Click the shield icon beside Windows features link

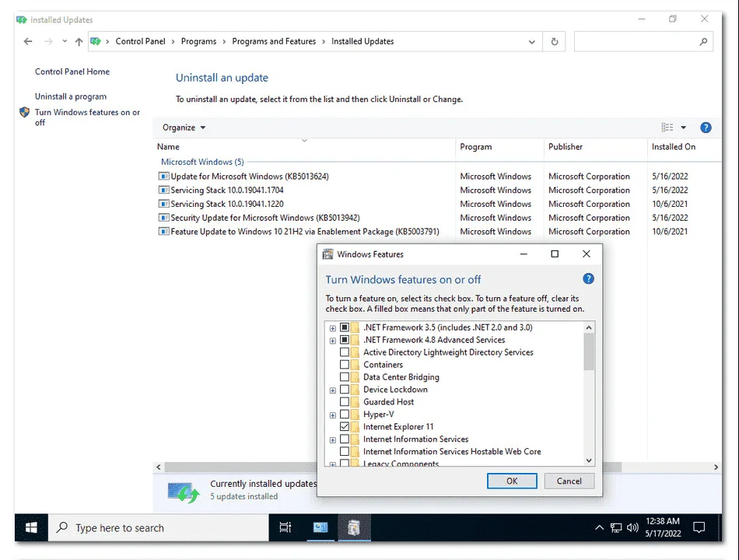(25, 112)
